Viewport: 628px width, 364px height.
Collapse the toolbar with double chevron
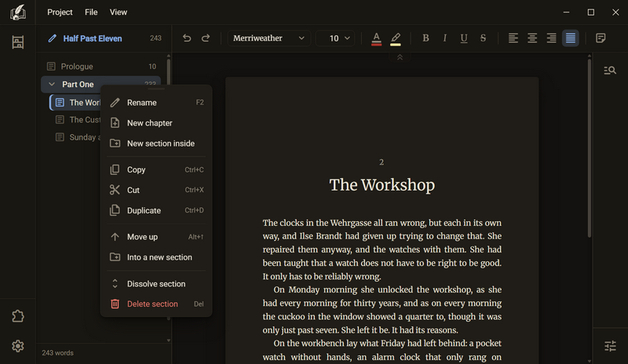pyautogui.click(x=400, y=58)
